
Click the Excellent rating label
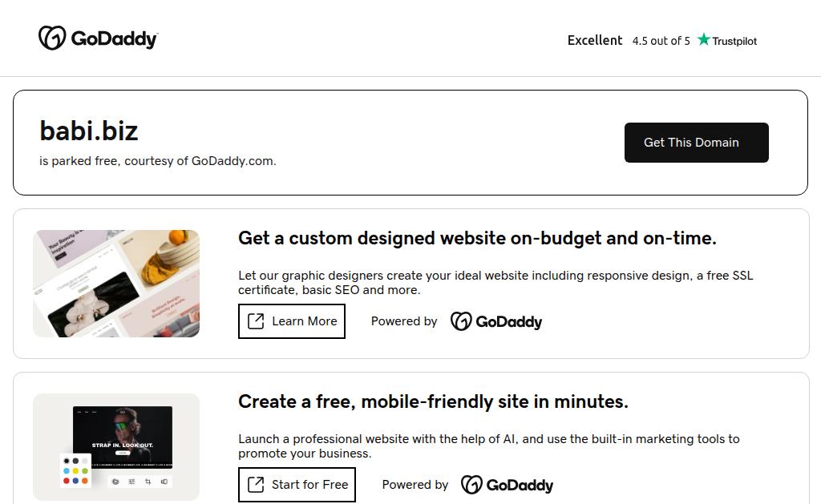(x=594, y=40)
